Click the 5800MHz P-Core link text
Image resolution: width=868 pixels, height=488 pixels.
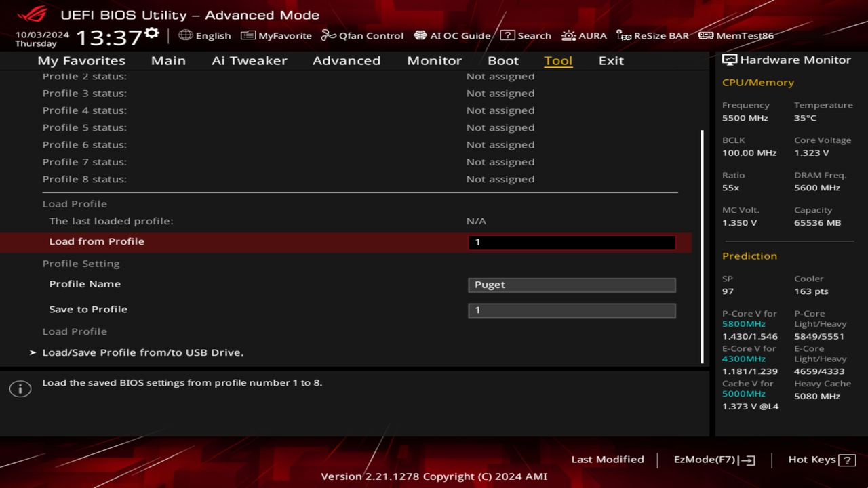click(x=744, y=324)
